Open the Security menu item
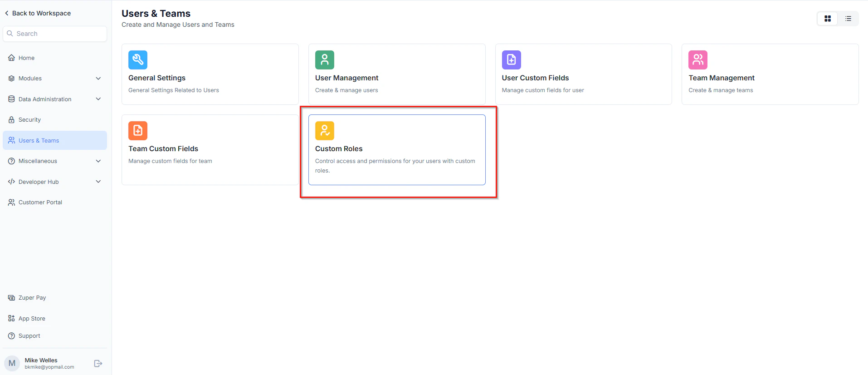868x375 pixels. click(x=55, y=120)
